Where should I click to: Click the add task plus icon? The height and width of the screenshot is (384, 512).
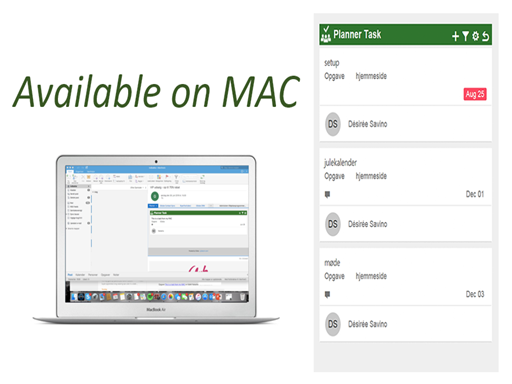[455, 36]
